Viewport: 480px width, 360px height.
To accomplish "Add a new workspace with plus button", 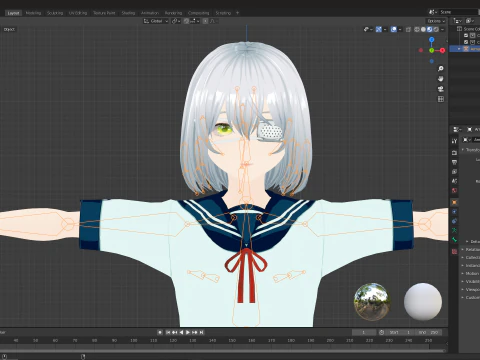I will point(238,13).
